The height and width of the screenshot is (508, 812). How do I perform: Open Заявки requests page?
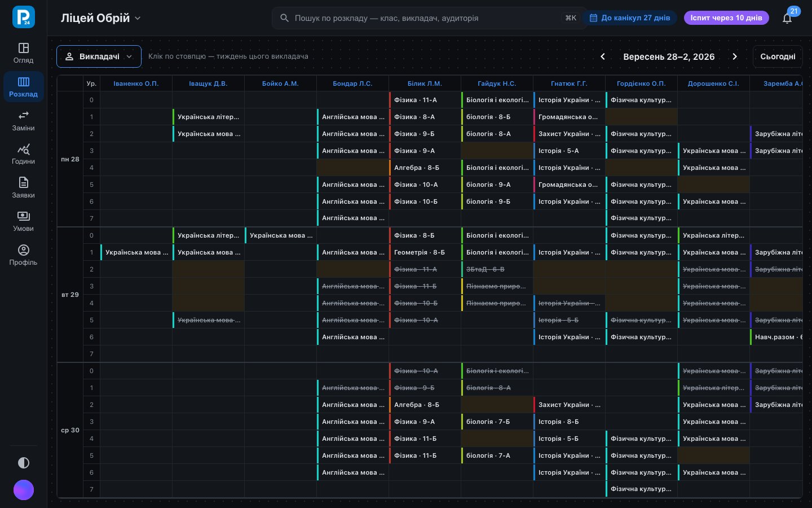point(23,188)
